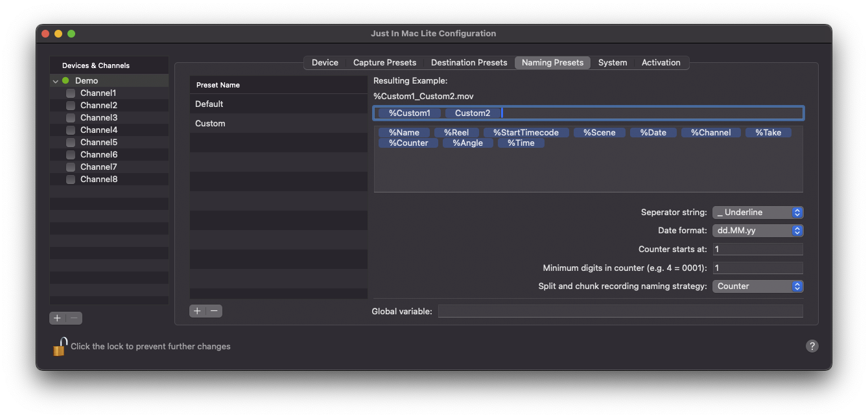868x418 pixels.
Task: Enable the Channel2 checkbox
Action: coord(71,106)
